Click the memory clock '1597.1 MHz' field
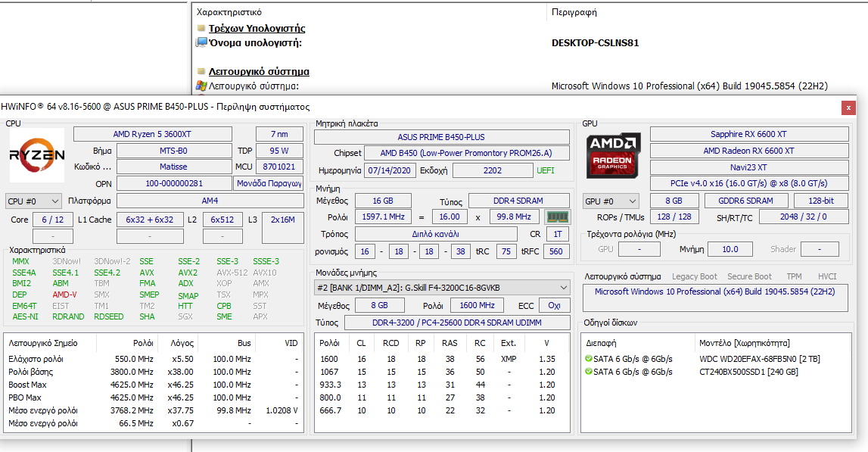Image resolution: width=868 pixels, height=452 pixels. [x=384, y=217]
